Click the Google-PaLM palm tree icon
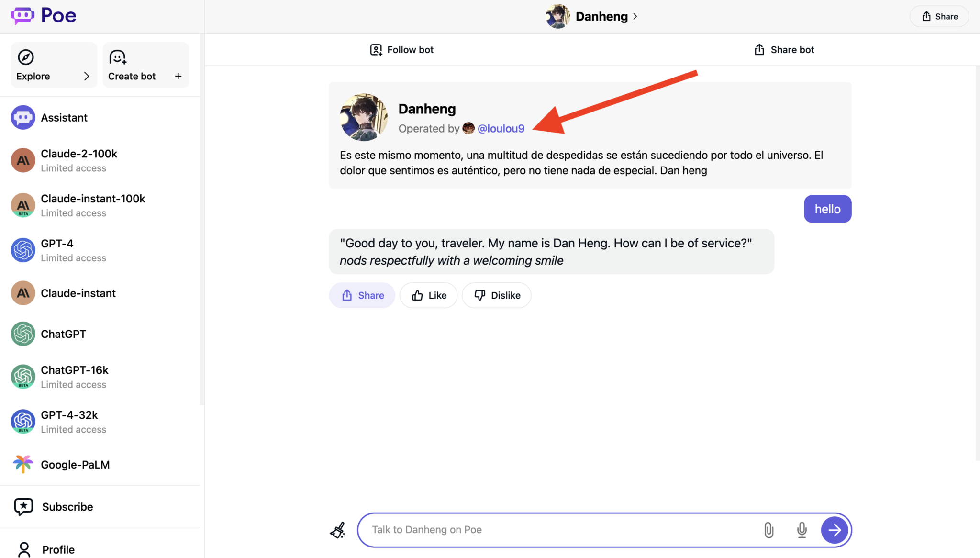The height and width of the screenshot is (558, 980). (x=23, y=464)
